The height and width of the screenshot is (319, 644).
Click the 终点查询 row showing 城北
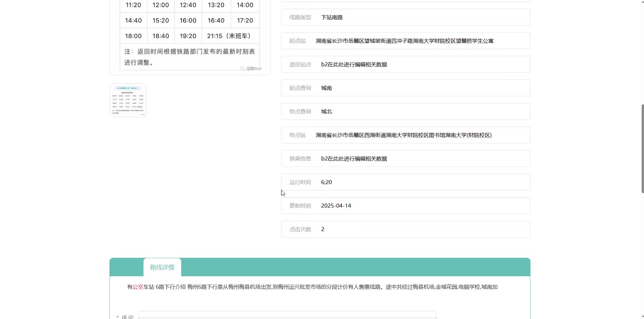[x=406, y=112]
